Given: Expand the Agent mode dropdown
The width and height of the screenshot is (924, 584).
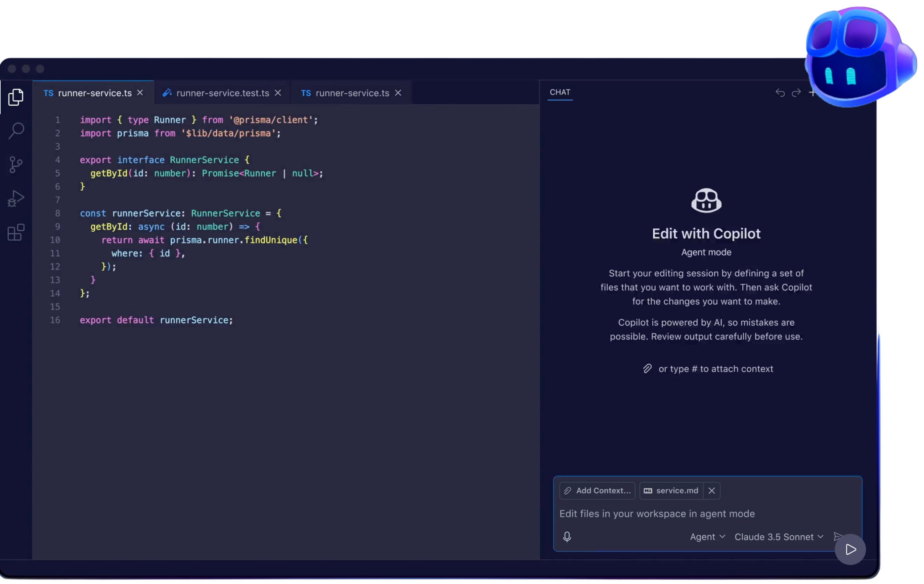Looking at the screenshot, I should [707, 537].
